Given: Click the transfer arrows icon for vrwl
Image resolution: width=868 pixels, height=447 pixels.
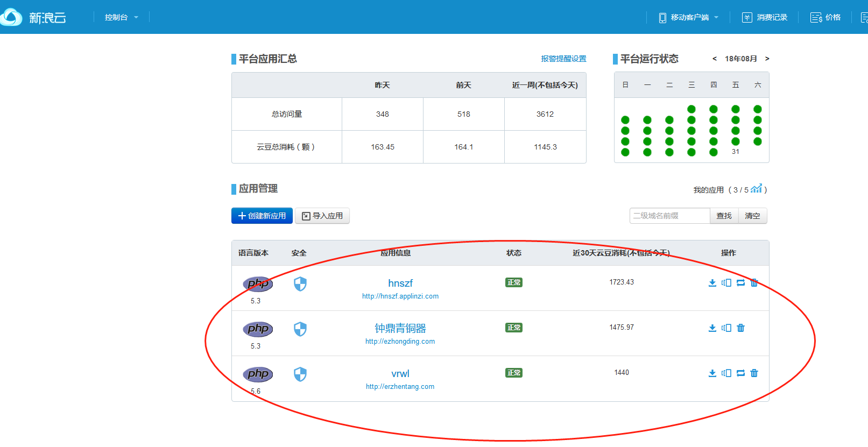Looking at the screenshot, I should 740,373.
